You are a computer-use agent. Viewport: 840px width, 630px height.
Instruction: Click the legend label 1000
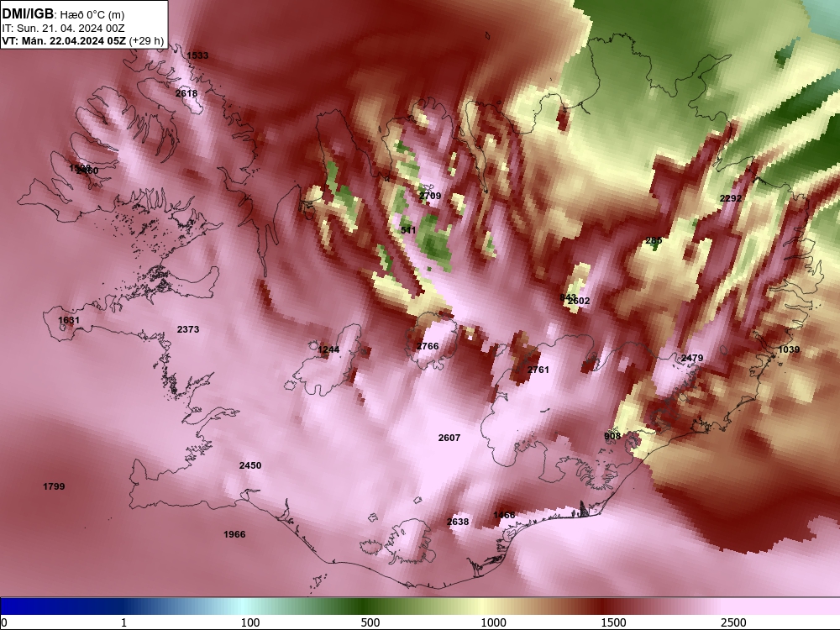493,622
